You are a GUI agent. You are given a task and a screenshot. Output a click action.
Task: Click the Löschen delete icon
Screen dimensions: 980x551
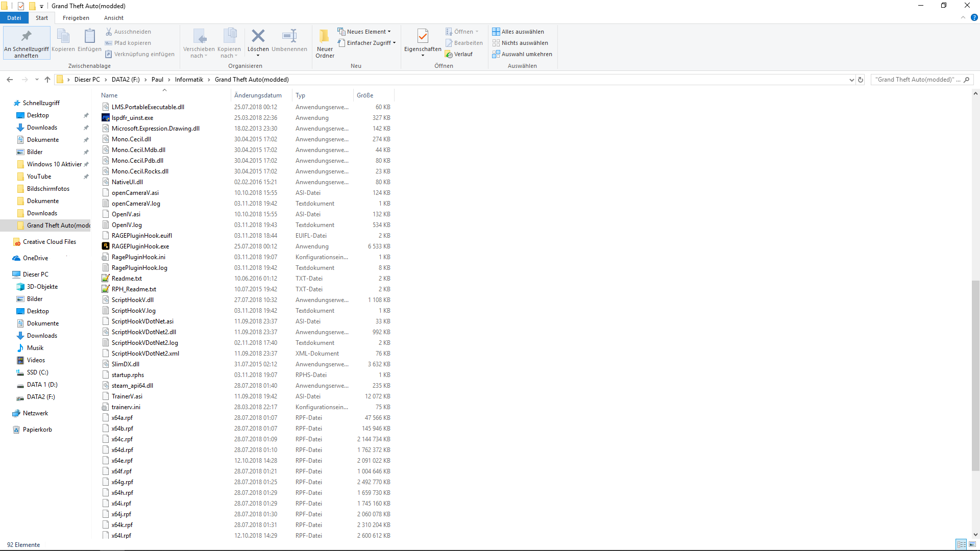(x=258, y=37)
